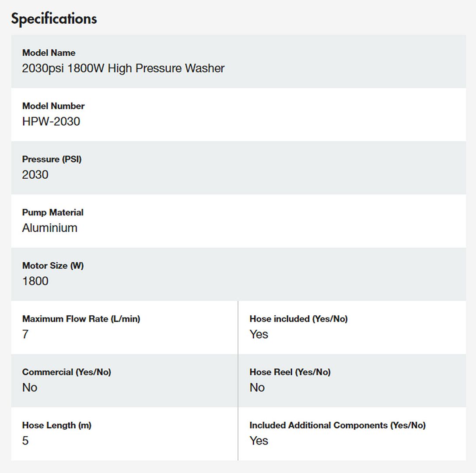Click the Model Name label
The image size is (476, 473).
pos(49,53)
